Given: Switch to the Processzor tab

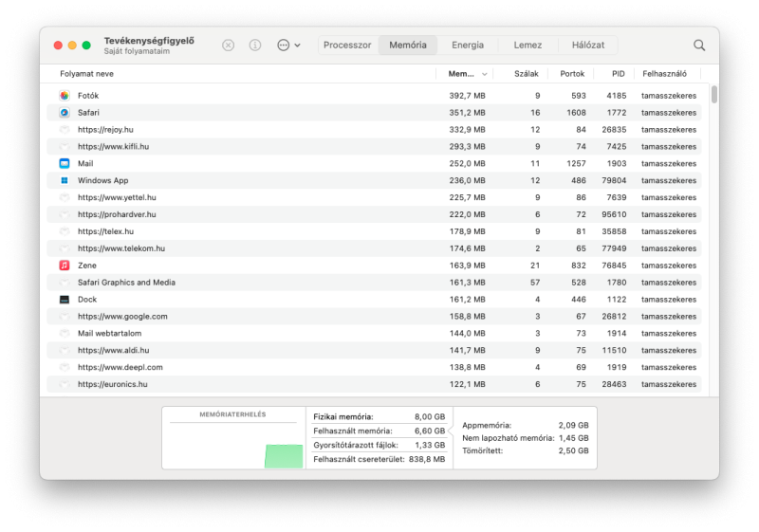Looking at the screenshot, I should (347, 45).
